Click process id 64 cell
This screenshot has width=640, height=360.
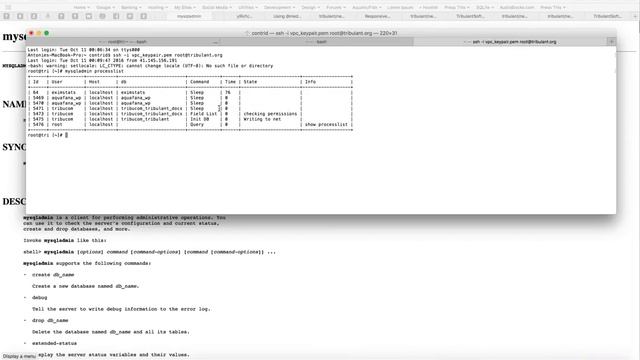coord(36,92)
